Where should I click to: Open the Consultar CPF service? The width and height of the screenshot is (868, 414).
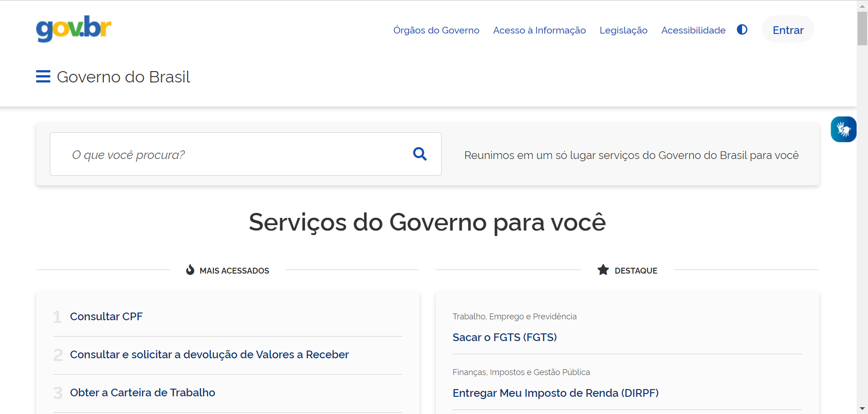[106, 317]
